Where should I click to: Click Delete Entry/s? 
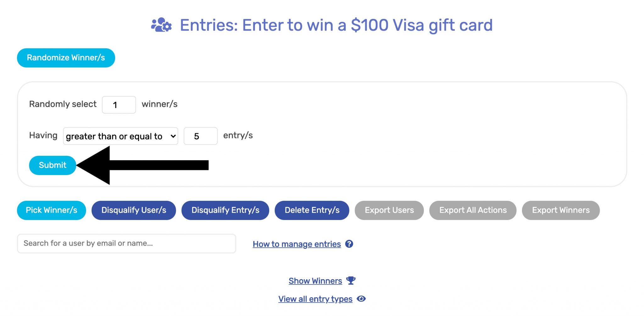pos(312,210)
